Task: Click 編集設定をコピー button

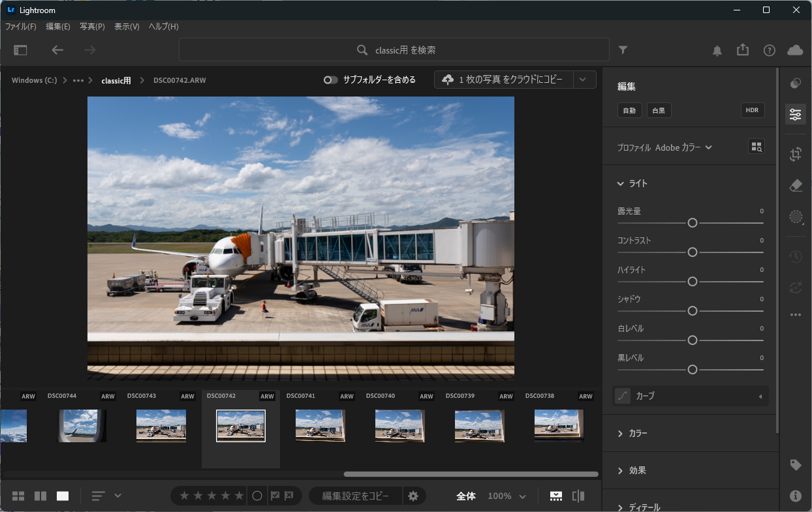Action: (356, 496)
